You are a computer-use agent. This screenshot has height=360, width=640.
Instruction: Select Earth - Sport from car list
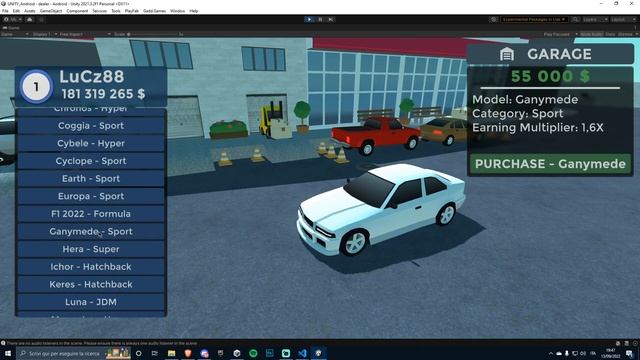[x=91, y=178]
